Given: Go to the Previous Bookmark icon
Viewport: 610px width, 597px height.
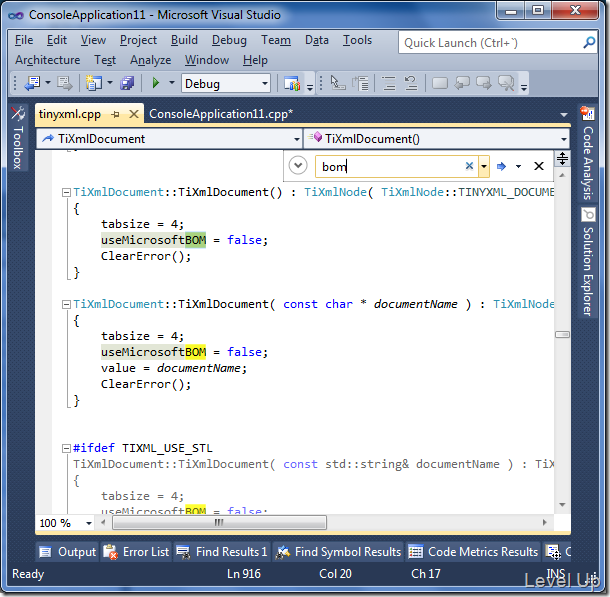Looking at the screenshot, I should [462, 83].
